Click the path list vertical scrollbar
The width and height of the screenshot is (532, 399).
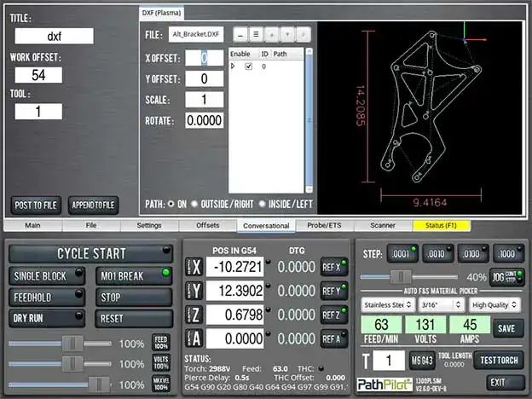point(309,120)
